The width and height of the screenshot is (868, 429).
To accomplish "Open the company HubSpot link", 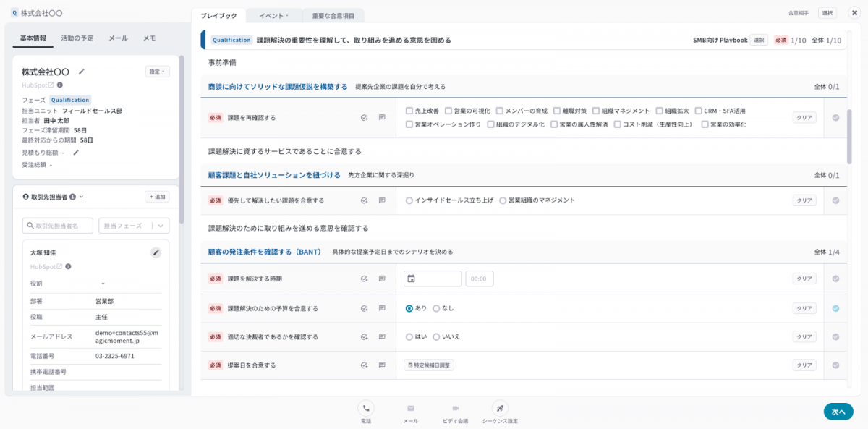I will pos(38,85).
